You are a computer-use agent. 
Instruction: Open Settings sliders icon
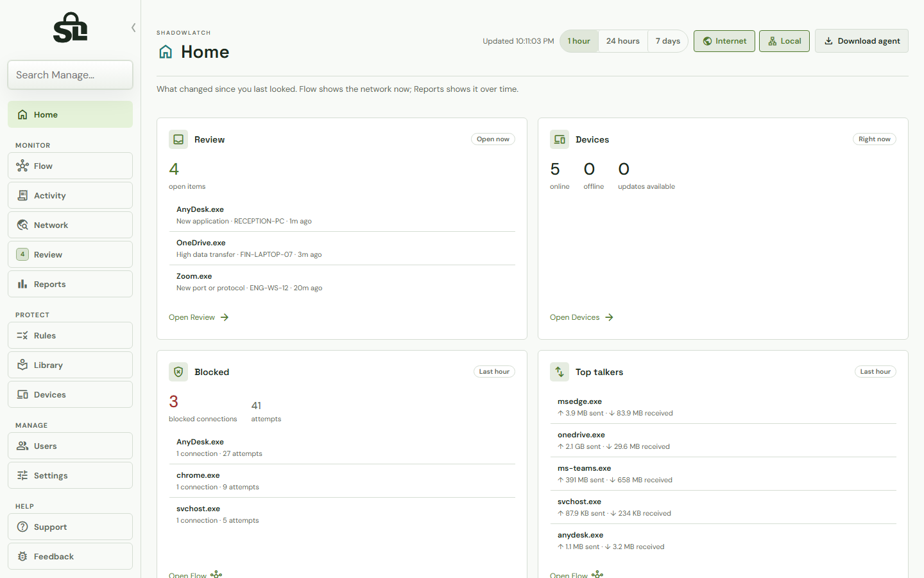pyautogui.click(x=22, y=475)
